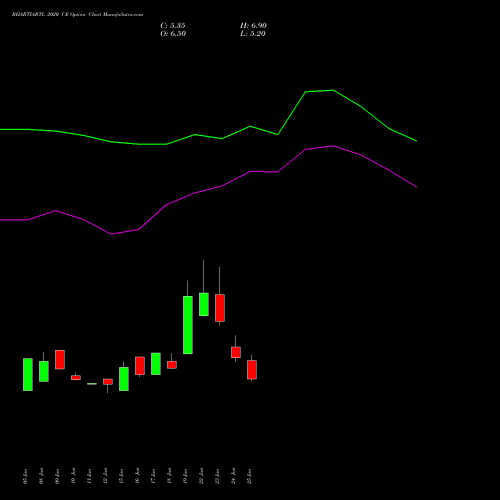Click the red candle above 09 Jun

(60, 359)
